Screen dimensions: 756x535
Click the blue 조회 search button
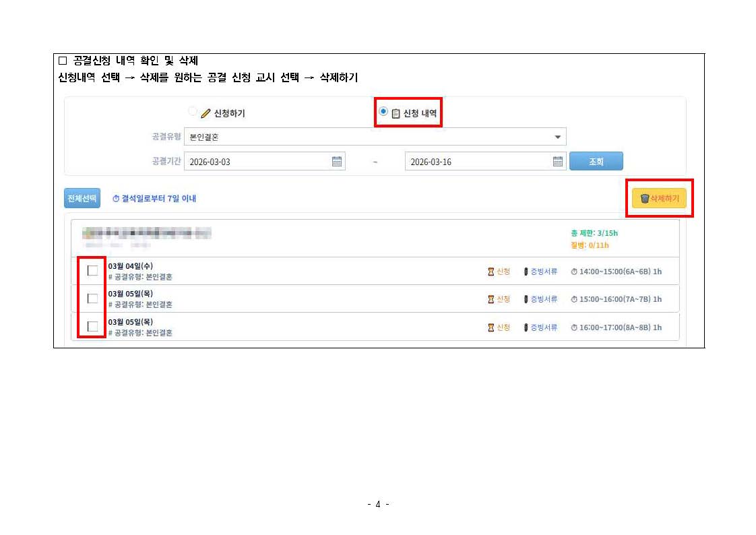pos(596,162)
